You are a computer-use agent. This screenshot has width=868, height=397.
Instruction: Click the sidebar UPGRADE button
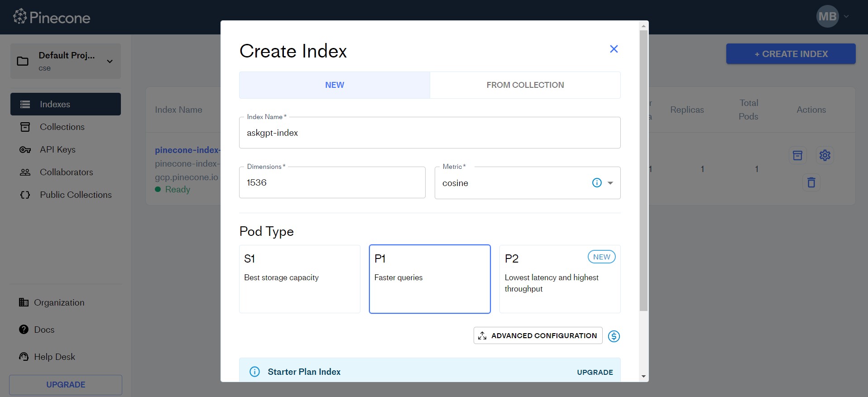(66, 385)
